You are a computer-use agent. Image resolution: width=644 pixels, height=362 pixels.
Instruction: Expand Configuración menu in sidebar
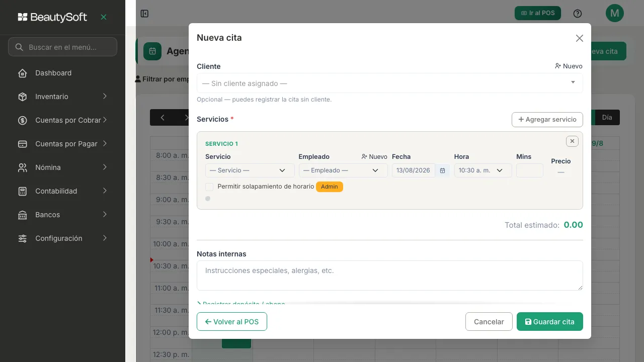pos(62,238)
